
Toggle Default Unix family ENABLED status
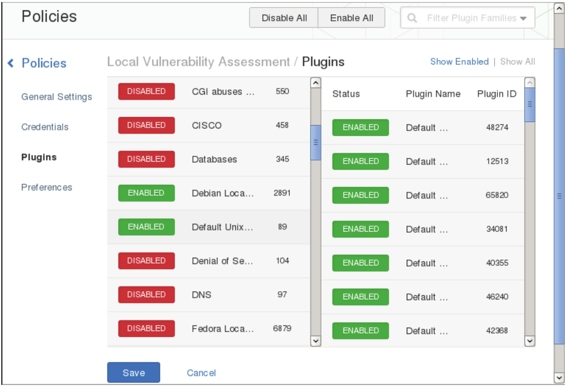[146, 227]
